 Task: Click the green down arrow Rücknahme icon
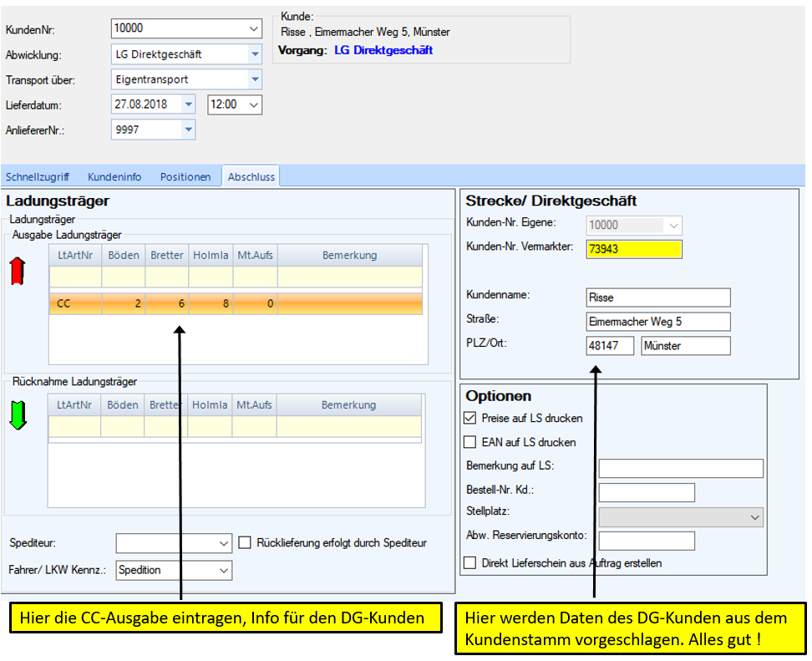[x=19, y=414]
